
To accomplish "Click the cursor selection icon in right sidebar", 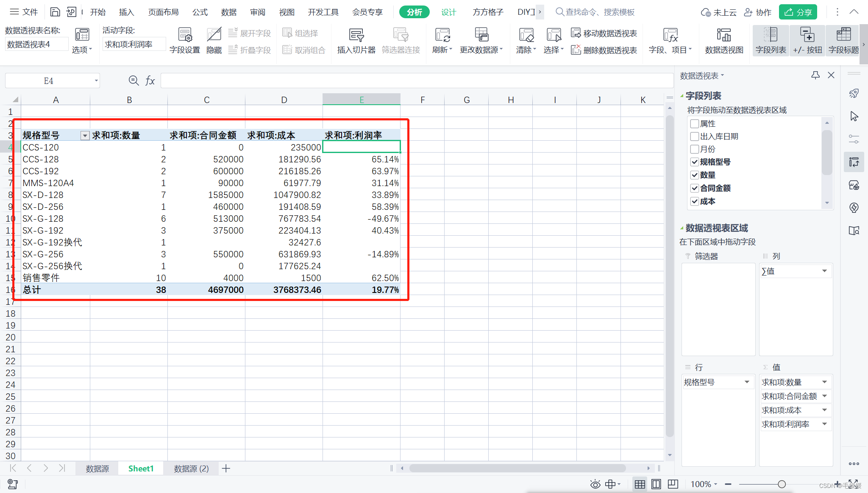I will coord(854,116).
